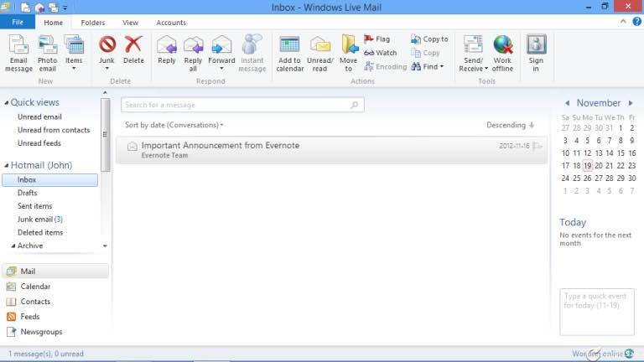Select November 19 in the calendar
Viewport: 644px width, 362px height.
click(587, 166)
